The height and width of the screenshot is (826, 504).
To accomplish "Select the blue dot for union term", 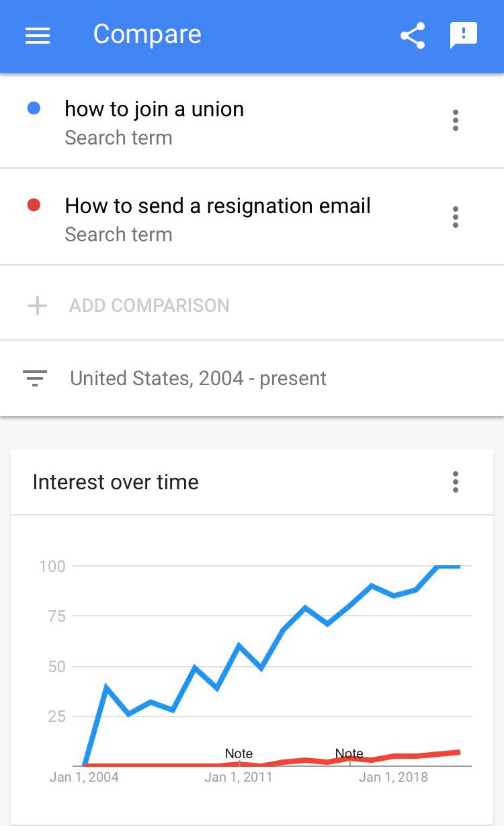I will click(x=34, y=108).
